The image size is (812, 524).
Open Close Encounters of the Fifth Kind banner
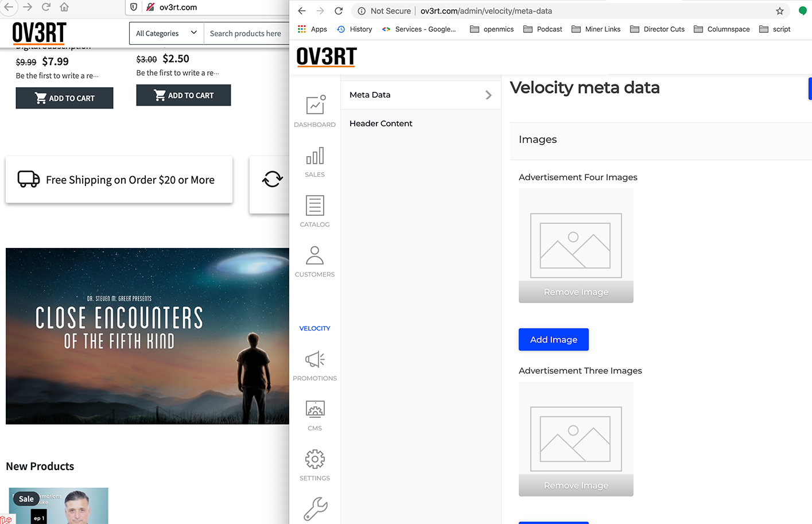(147, 336)
